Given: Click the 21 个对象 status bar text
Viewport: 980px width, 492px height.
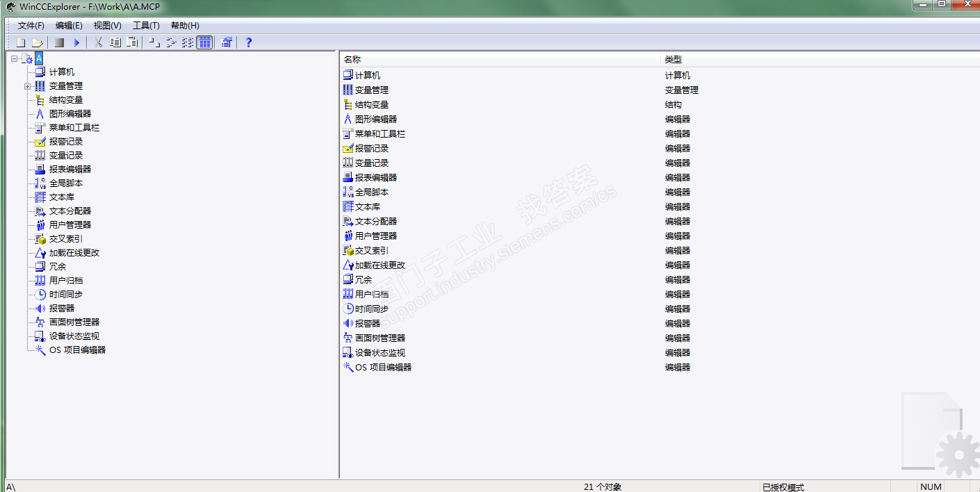Looking at the screenshot, I should (x=602, y=487).
